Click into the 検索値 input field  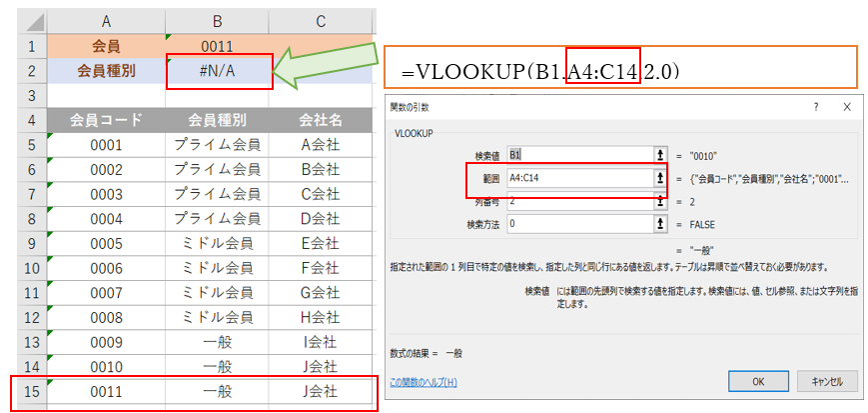click(577, 154)
